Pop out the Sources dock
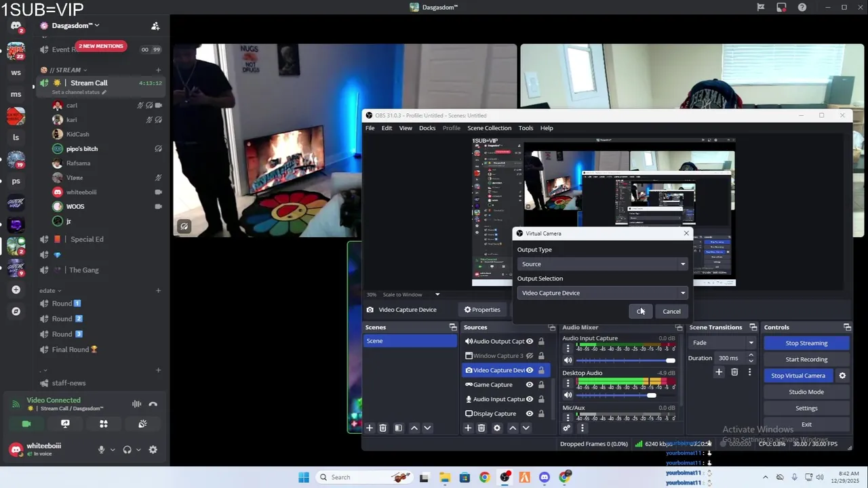Image resolution: width=868 pixels, height=488 pixels. (x=551, y=327)
